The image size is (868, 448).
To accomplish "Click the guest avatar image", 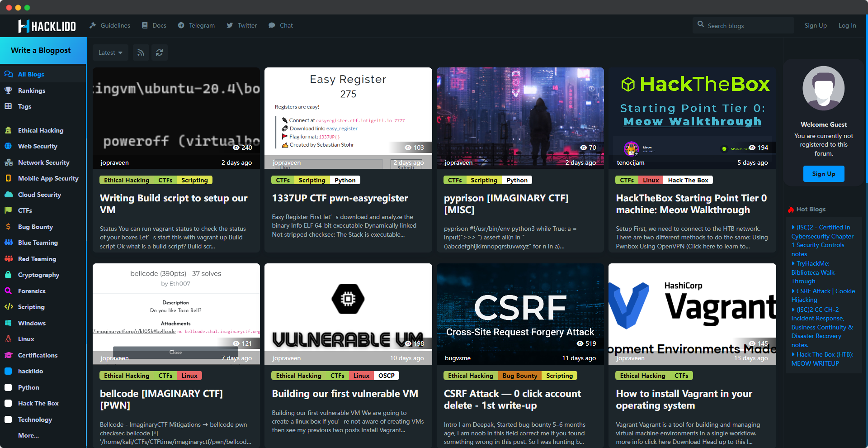I will pyautogui.click(x=824, y=89).
